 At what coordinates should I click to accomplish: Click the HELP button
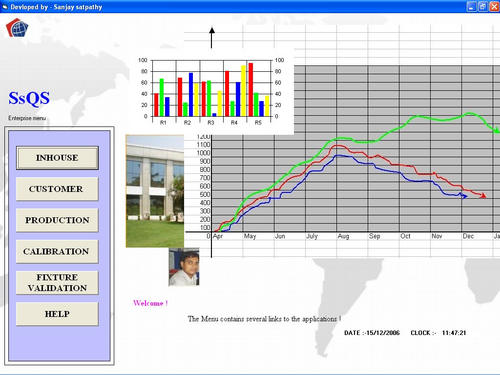pos(57,314)
